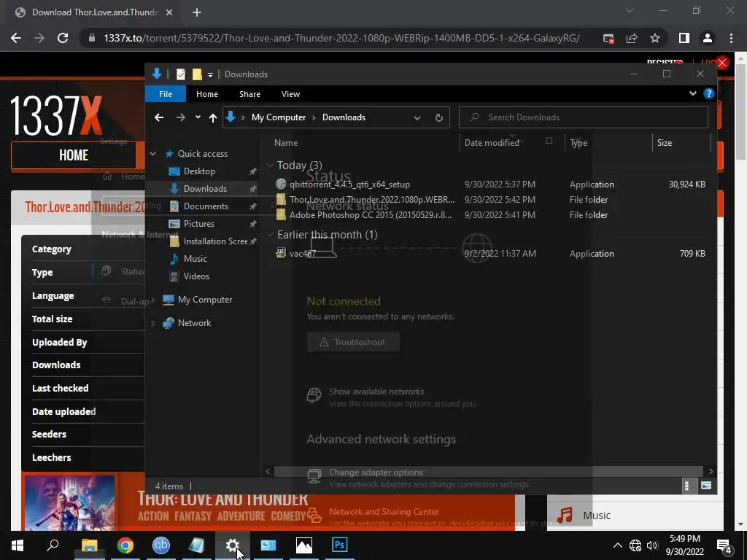
Task: Open Photos app from taskbar
Action: (x=304, y=545)
